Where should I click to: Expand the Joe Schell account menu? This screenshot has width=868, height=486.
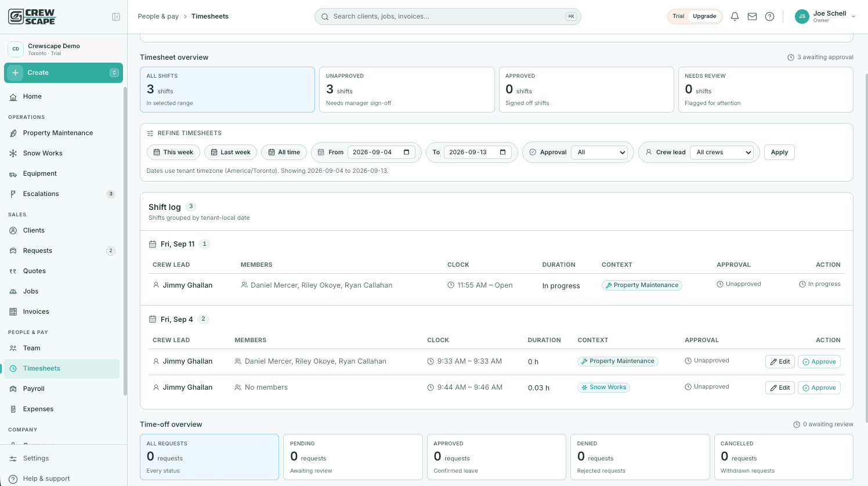coord(825,16)
